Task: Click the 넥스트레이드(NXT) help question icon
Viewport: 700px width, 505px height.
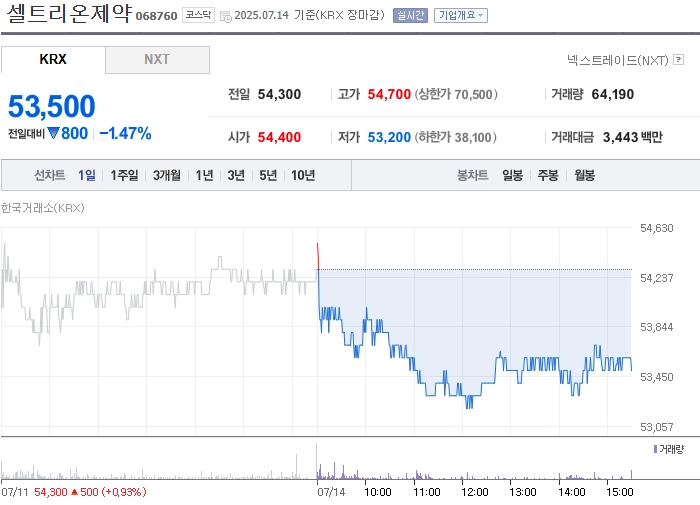Action: tap(679, 59)
